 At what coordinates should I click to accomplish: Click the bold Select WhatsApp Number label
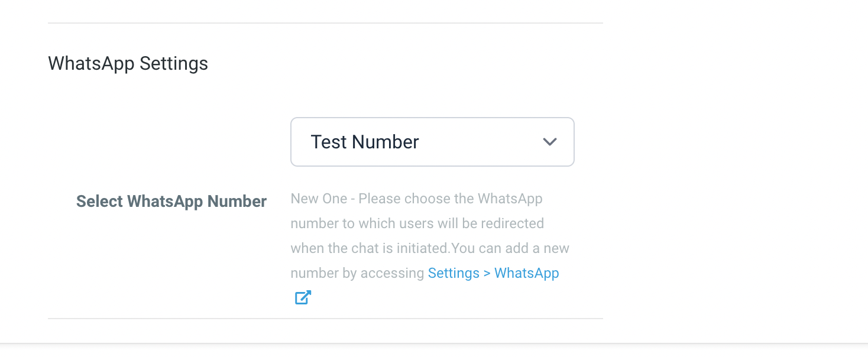click(x=171, y=202)
